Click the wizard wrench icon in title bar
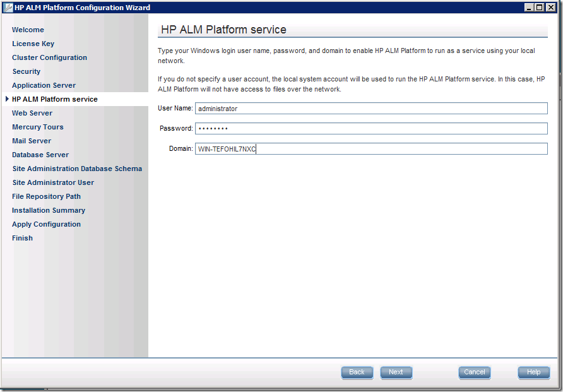This screenshot has width=563, height=392. (8, 8)
